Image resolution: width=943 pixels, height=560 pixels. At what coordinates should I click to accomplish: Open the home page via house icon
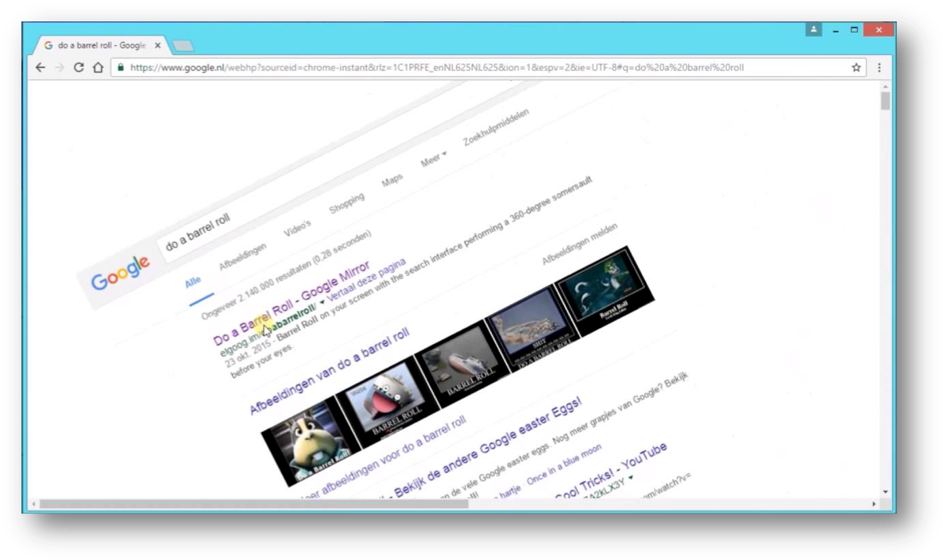98,68
